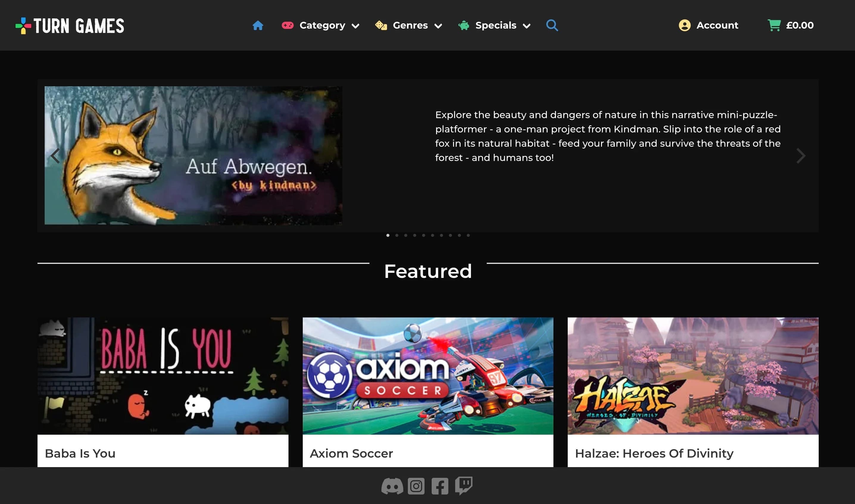Click the red gamepad Category icon
Viewport: 855px width, 504px height.
pos(288,26)
